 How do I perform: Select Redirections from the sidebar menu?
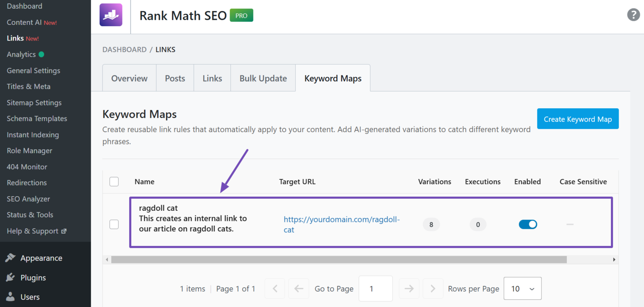(x=26, y=182)
